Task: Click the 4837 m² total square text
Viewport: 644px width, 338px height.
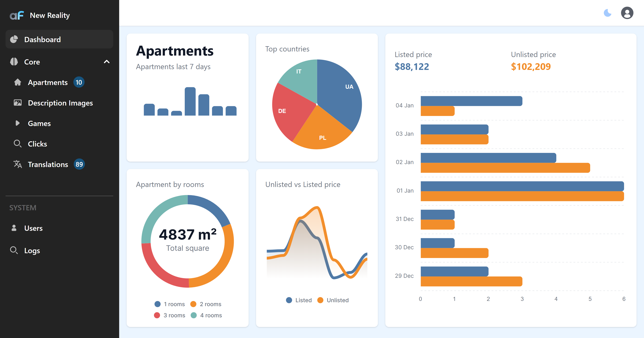Action: (188, 234)
